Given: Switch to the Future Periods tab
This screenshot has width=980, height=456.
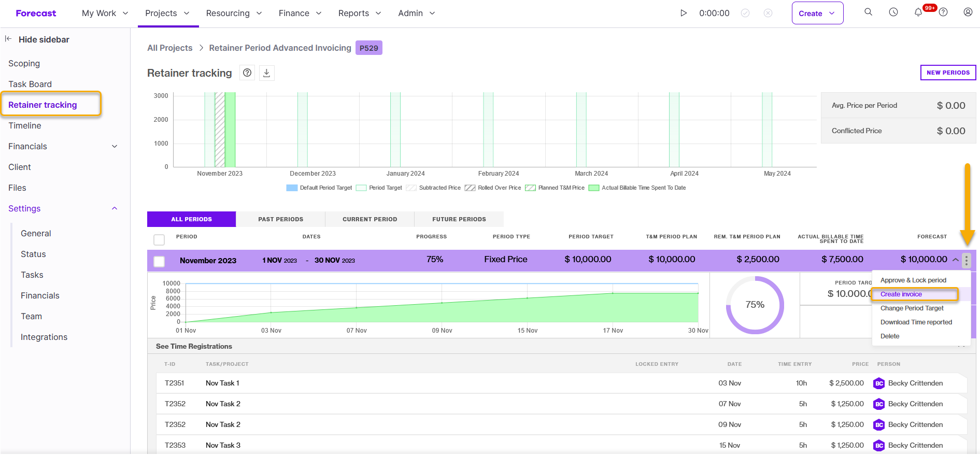Looking at the screenshot, I should pyautogui.click(x=459, y=219).
